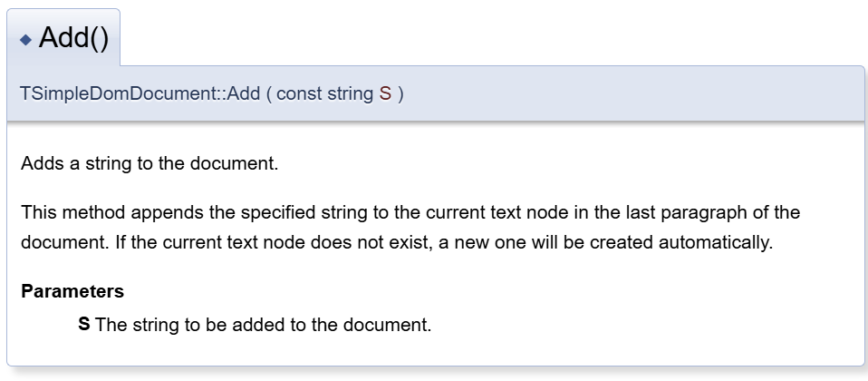The image size is (868, 381).
Task: Click the bold S parameter name
Action: (x=84, y=324)
